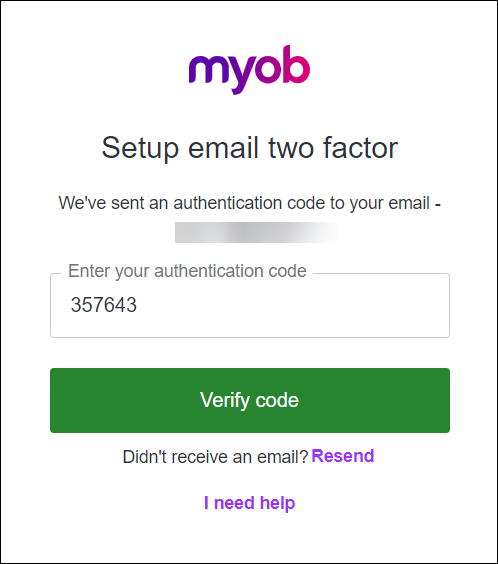Viewport: 498px width, 564px height.
Task: Click the letter m of myob logo
Action: point(207,70)
